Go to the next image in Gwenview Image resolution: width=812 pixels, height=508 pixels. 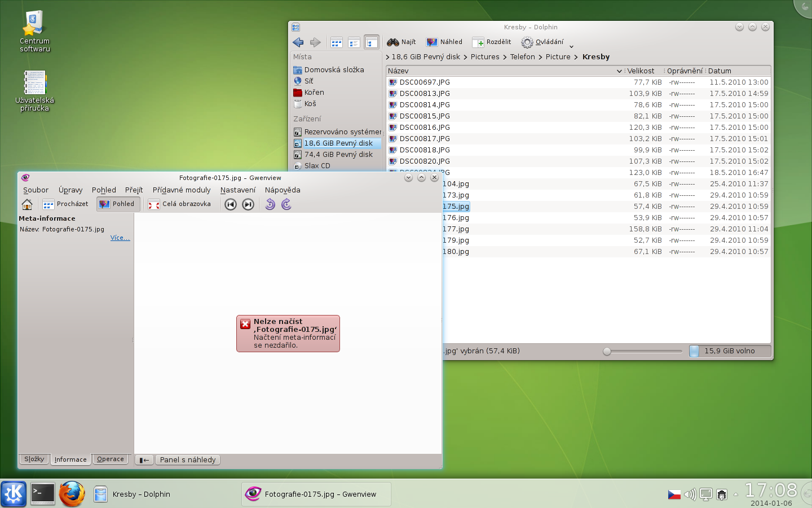click(x=248, y=204)
